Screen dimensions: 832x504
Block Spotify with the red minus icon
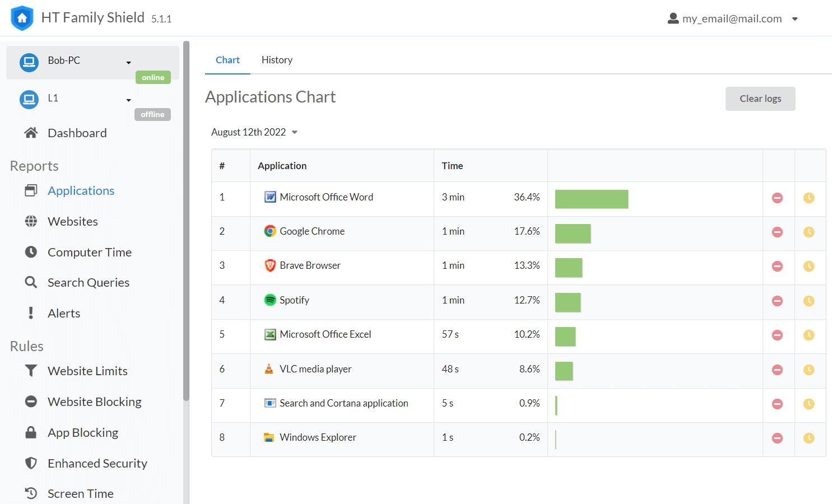click(777, 301)
